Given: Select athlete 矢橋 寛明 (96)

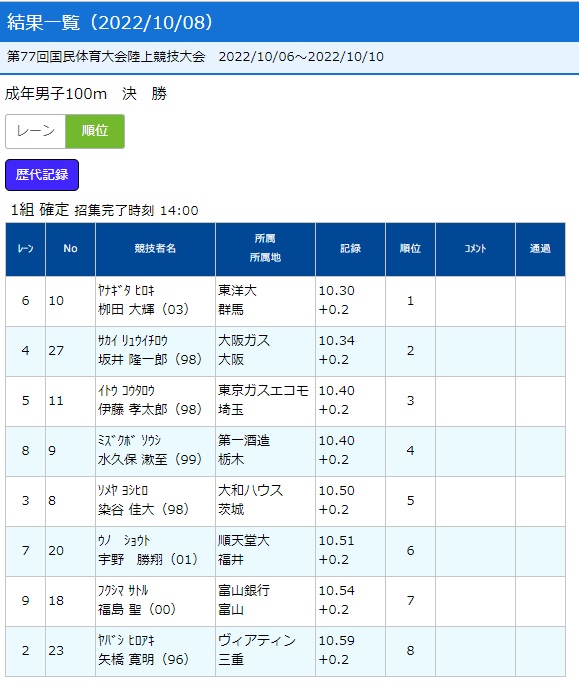Looking at the screenshot, I should click(x=143, y=660).
